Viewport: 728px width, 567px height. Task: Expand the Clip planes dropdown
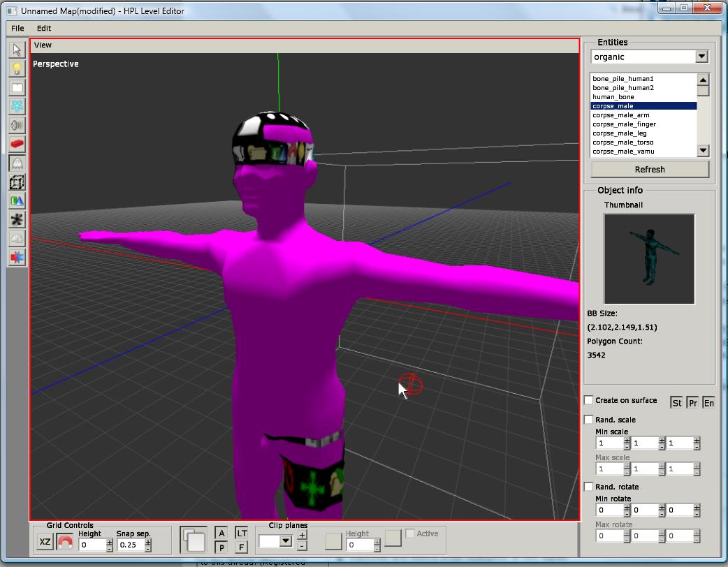285,540
